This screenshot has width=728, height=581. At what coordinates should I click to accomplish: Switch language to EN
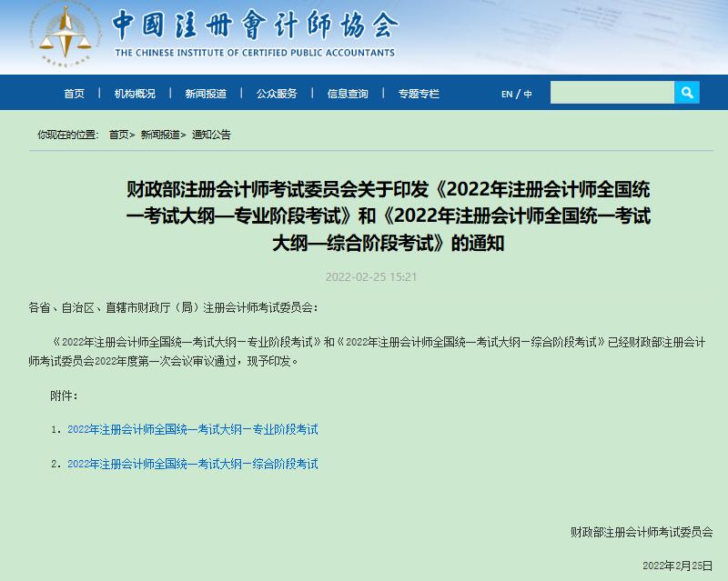pos(507,94)
